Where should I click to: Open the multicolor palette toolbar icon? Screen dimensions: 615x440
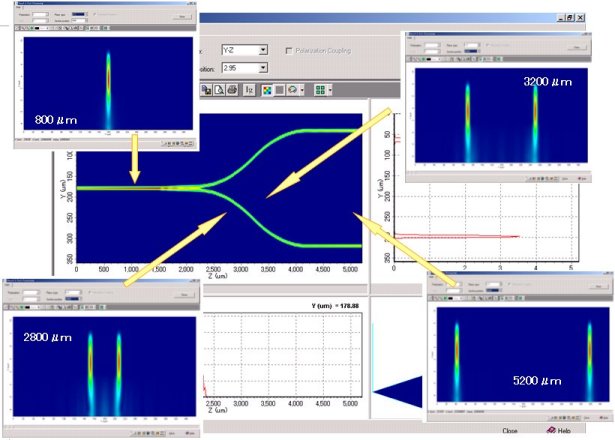[x=266, y=89]
